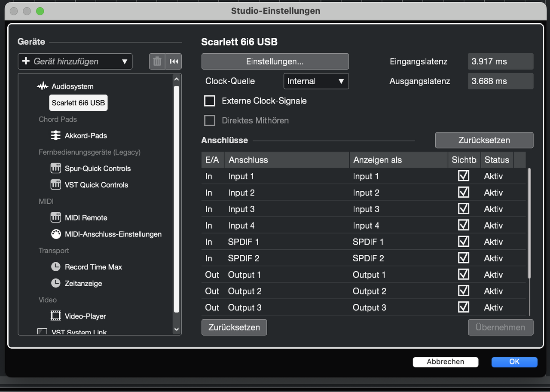Image resolution: width=550 pixels, height=392 pixels.
Task: Select Video-Player entry
Action: pyautogui.click(x=85, y=316)
